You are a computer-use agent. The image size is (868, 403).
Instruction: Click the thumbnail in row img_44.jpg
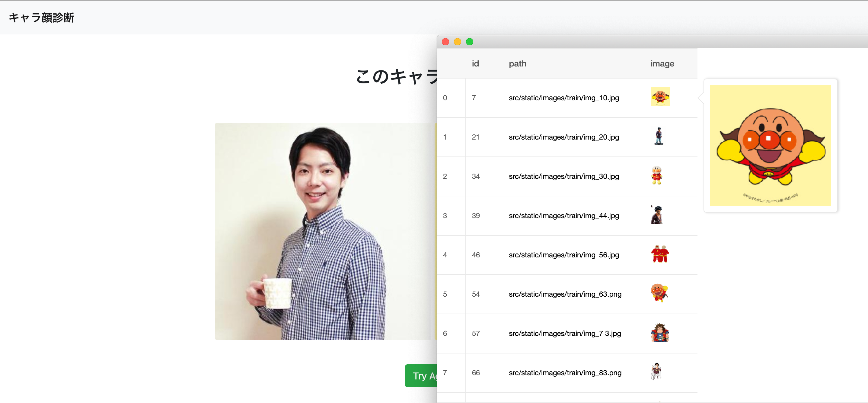point(657,215)
